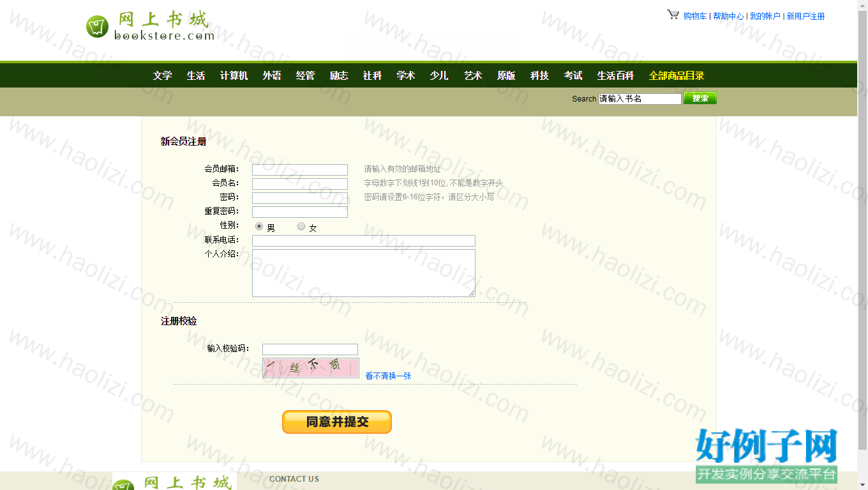The height and width of the screenshot is (490, 868).
Task: Open the 生活 category
Action: click(x=196, y=75)
